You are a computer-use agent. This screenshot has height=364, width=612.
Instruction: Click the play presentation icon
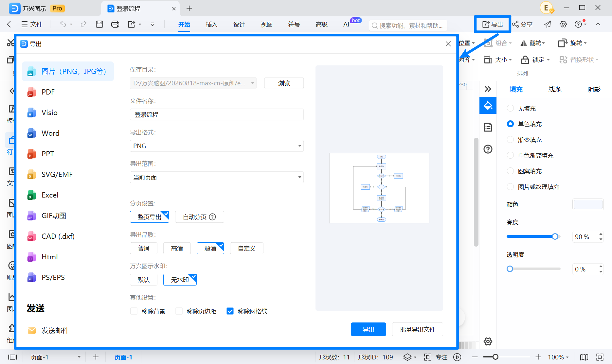coord(457,357)
